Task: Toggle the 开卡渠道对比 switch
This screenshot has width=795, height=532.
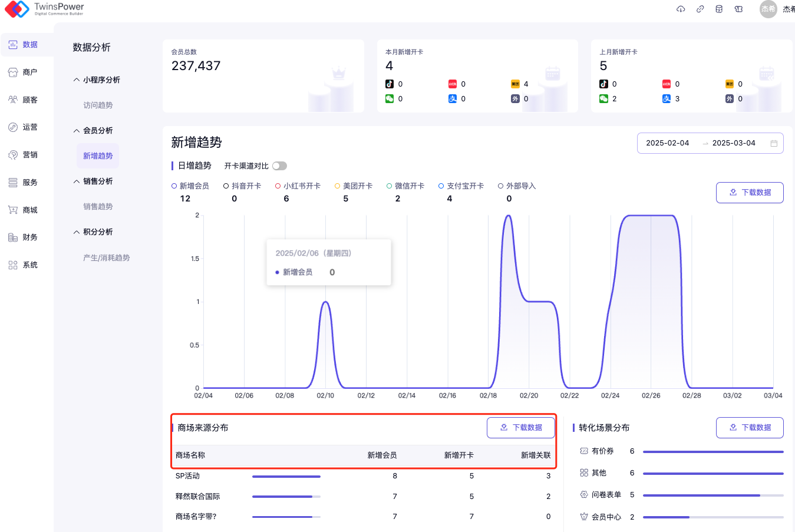Action: (279, 166)
